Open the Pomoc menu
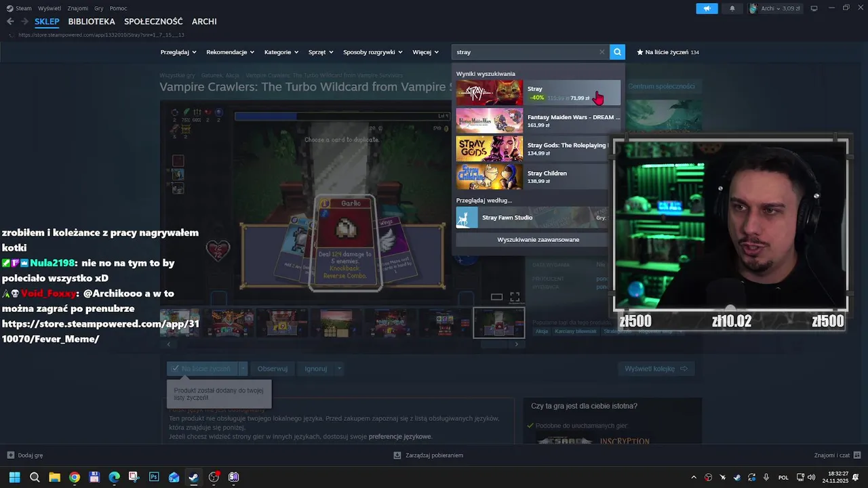This screenshot has width=868, height=488. [118, 8]
